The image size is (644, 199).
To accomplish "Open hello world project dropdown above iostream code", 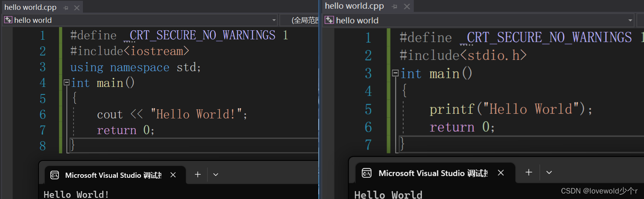I will (273, 20).
